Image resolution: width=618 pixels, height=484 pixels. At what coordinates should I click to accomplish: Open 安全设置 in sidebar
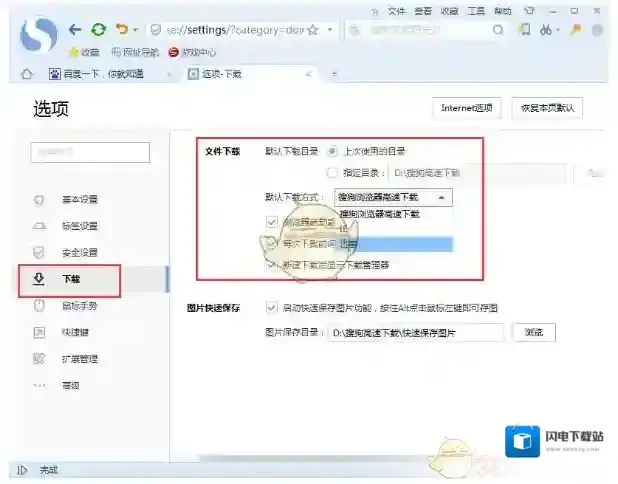80,253
